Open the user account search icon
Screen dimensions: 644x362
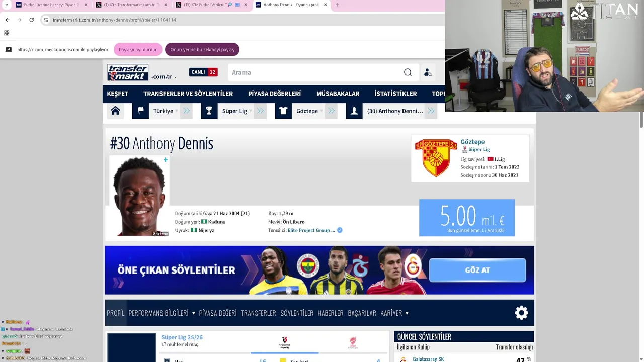(x=428, y=73)
